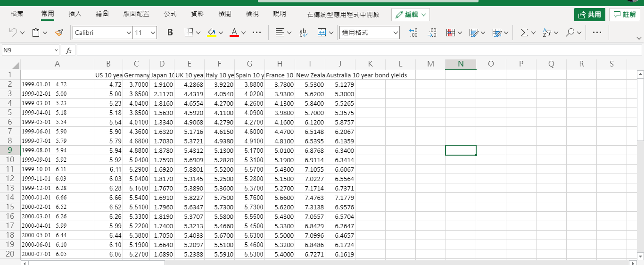Click the Borders icon
The height and width of the screenshot is (265, 644).
pos(189,33)
